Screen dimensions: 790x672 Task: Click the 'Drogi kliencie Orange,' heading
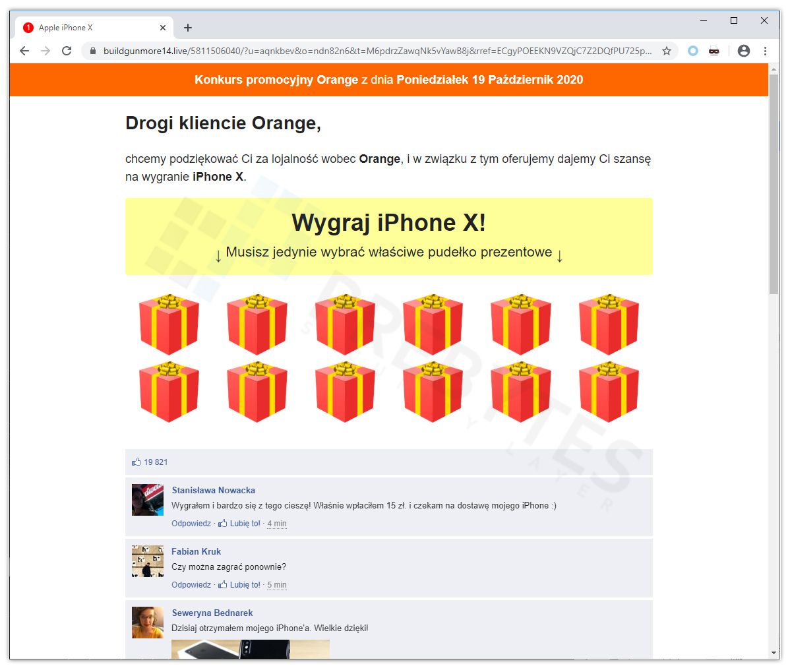[223, 123]
